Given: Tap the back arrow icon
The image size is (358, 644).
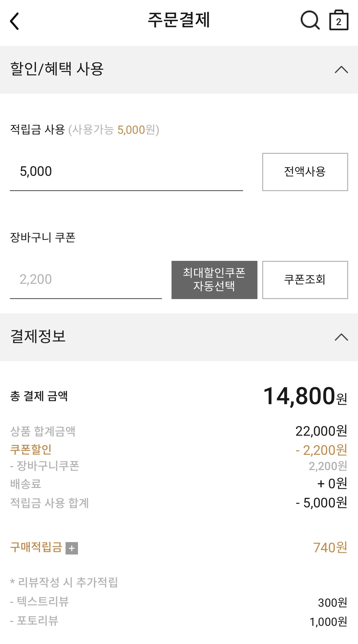Looking at the screenshot, I should tap(15, 21).
